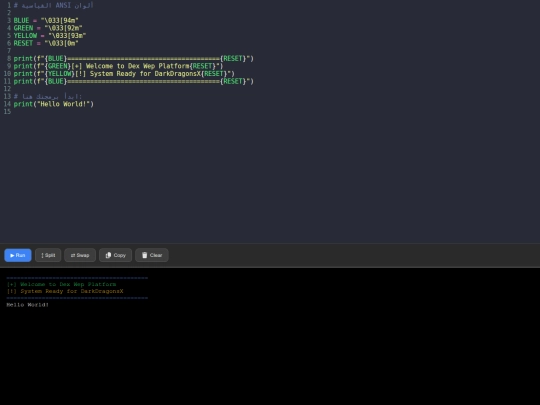
Task: Click line number 8 in gutter
Action: tap(9, 59)
